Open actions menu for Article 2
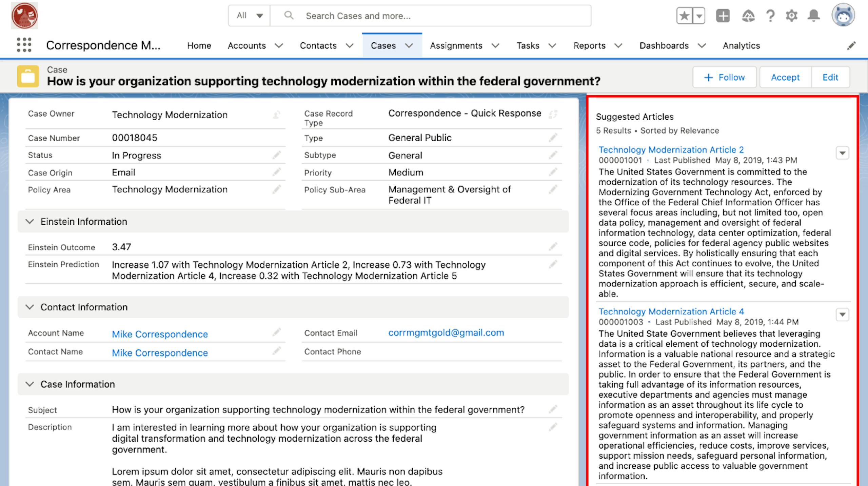The height and width of the screenshot is (486, 868). pyautogui.click(x=842, y=153)
